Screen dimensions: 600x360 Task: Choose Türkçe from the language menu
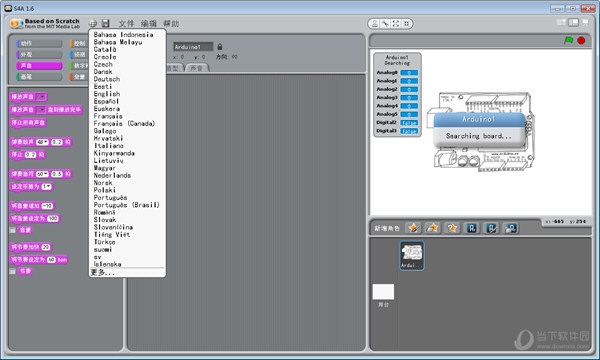point(104,242)
